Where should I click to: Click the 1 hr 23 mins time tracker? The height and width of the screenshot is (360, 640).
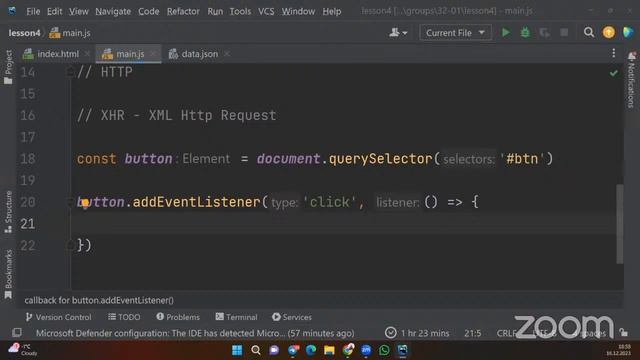tap(417, 333)
